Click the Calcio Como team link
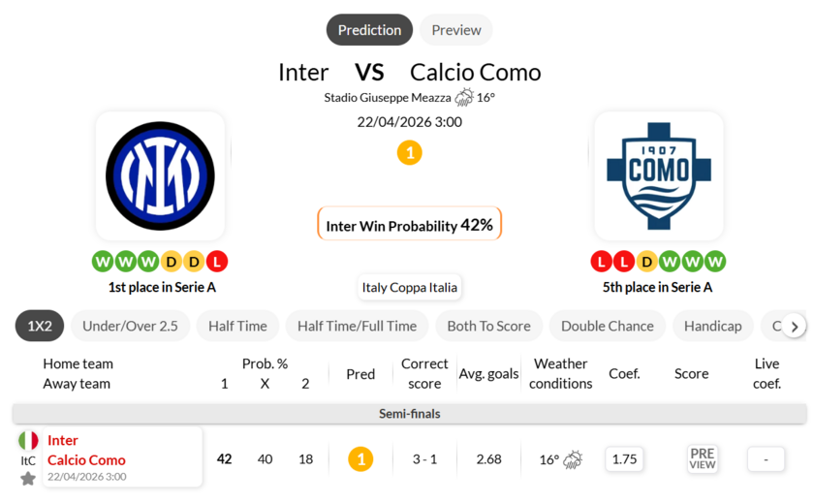Image resolution: width=814 pixels, height=504 pixels. coord(86,459)
